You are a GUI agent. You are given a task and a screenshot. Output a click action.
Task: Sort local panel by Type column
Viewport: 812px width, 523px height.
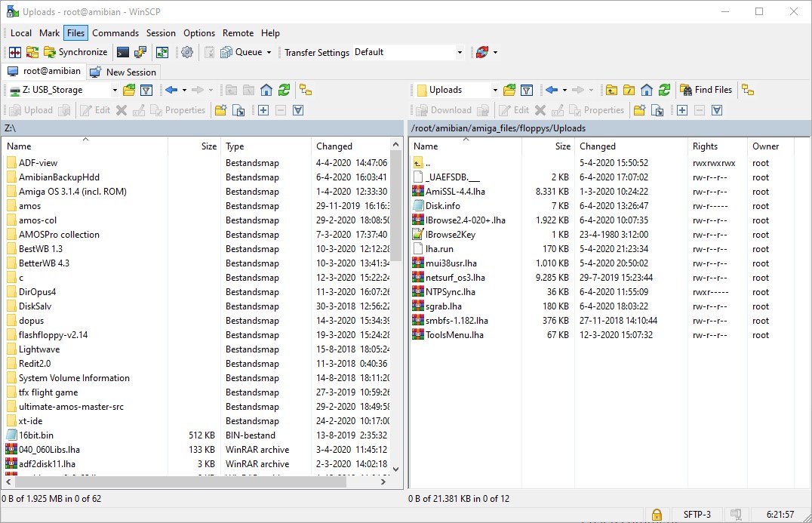(x=266, y=146)
